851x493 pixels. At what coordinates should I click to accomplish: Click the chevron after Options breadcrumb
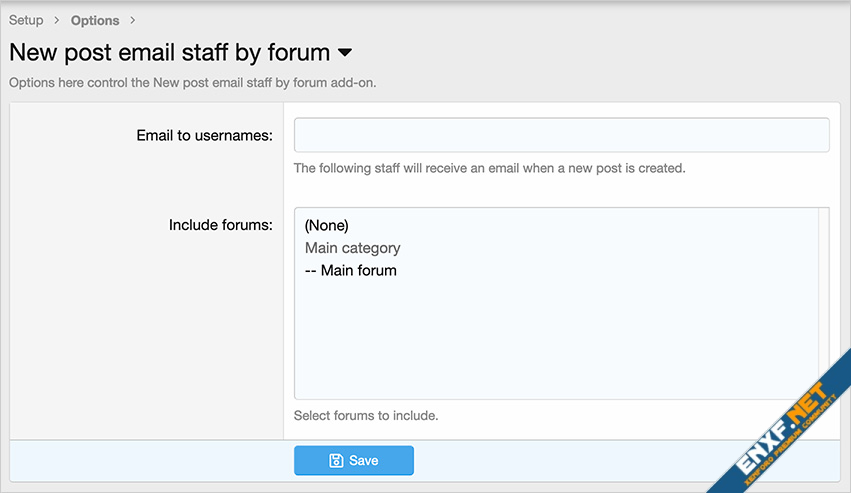click(x=133, y=20)
